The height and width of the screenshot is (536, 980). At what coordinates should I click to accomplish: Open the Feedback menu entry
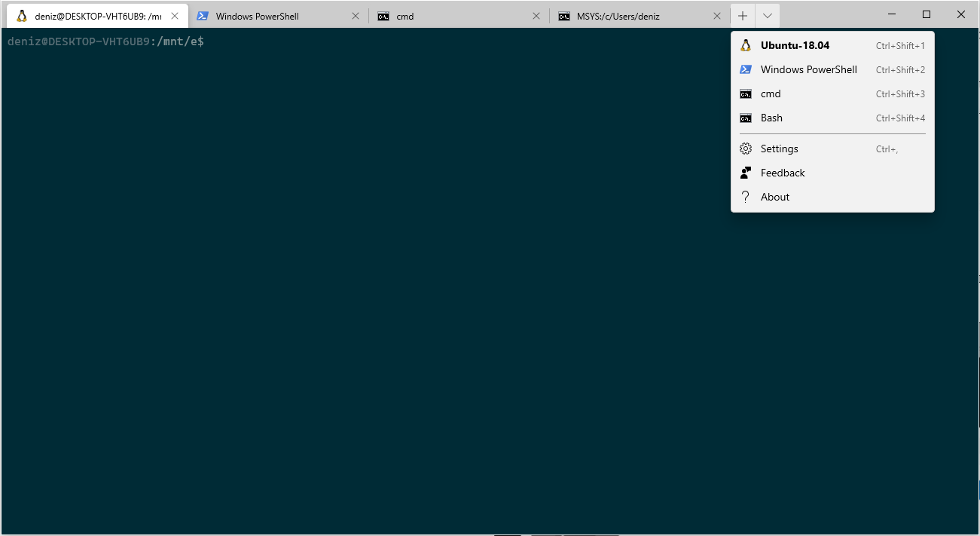click(x=832, y=173)
